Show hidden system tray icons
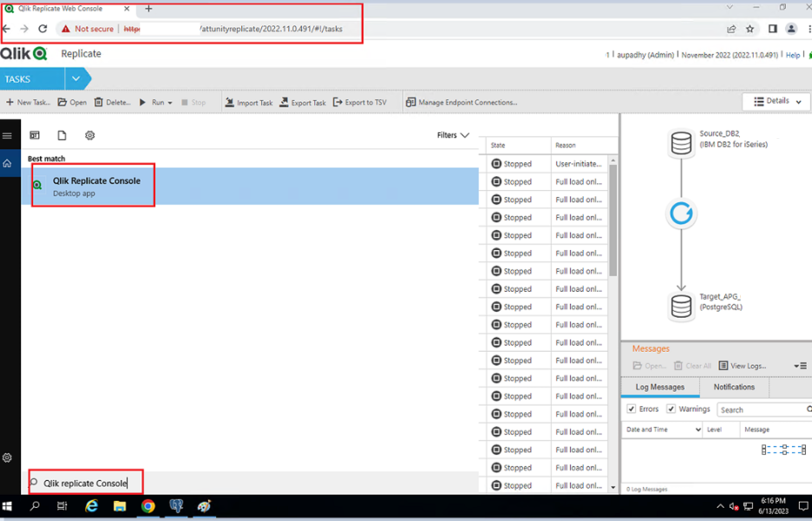812x521 pixels. point(720,506)
